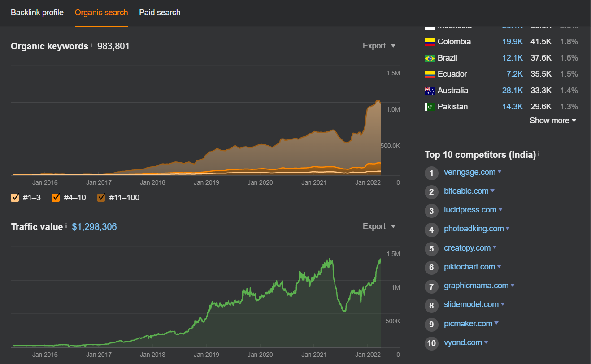The width and height of the screenshot is (591, 364).
Task: Click Brazil traffic value 37.6K
Action: coord(541,58)
